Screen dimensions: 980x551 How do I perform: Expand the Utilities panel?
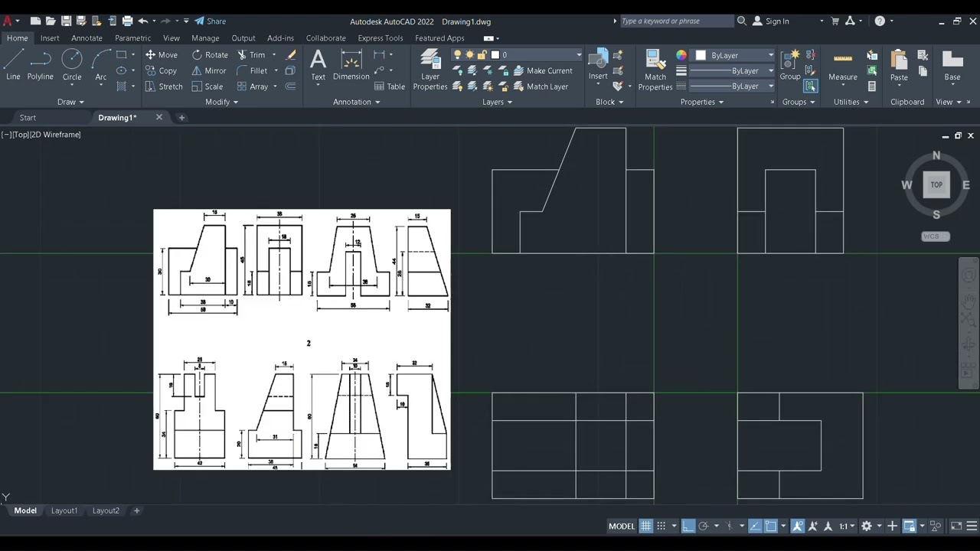tap(851, 102)
